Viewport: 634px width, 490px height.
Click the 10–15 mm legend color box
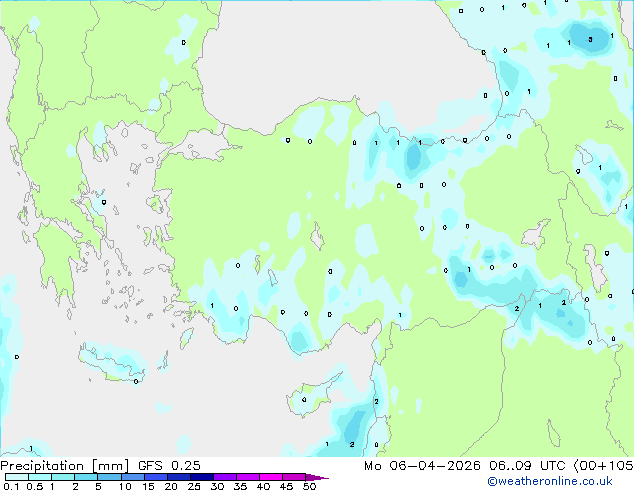pos(132,477)
